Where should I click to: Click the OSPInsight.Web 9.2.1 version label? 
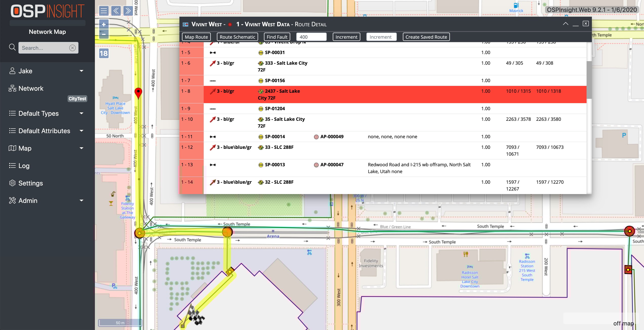tap(592, 10)
